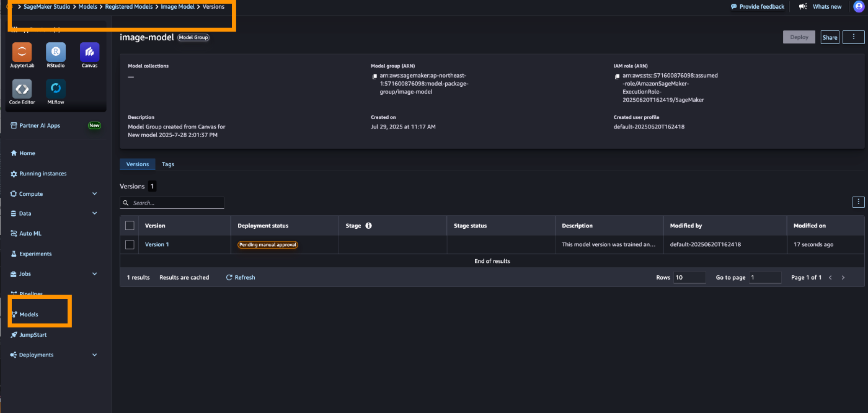Open Running instances gear icon
Viewport: 868px width, 413px height.
pos(14,174)
